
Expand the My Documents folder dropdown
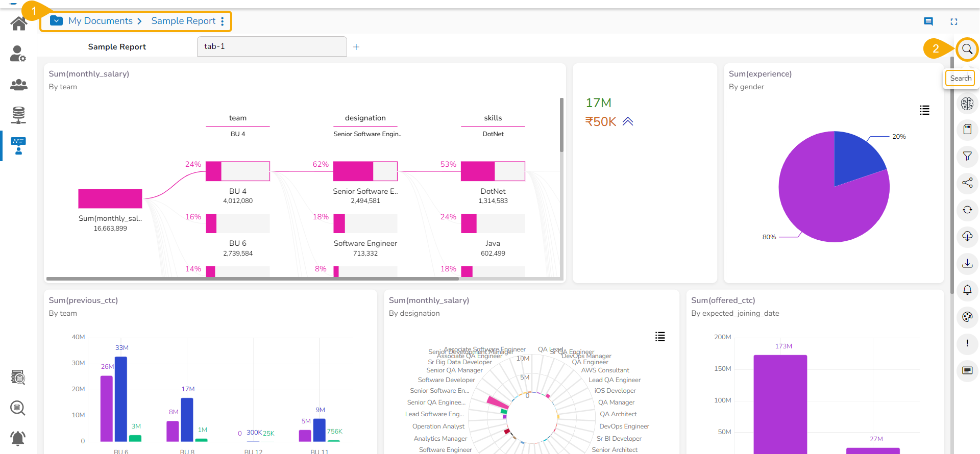click(x=57, y=21)
